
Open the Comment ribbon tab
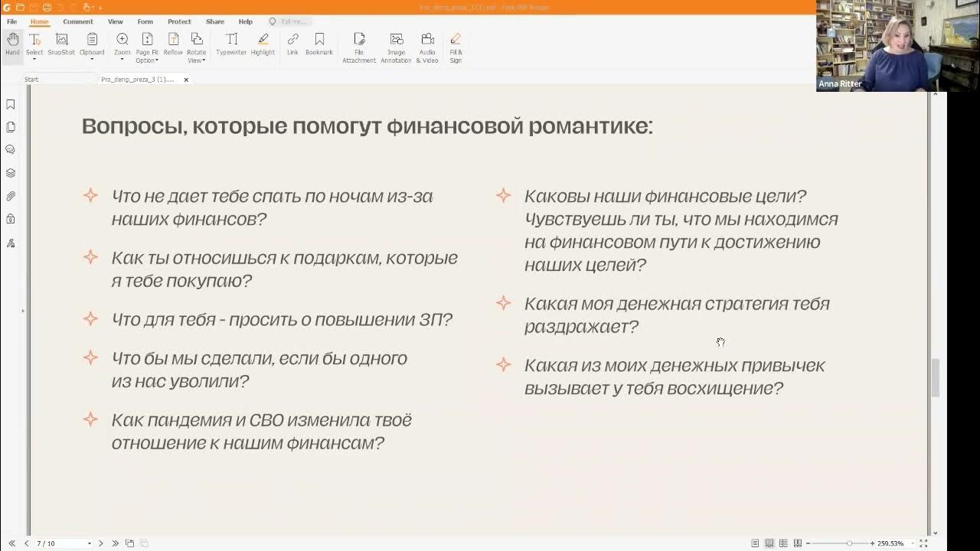coord(78,21)
